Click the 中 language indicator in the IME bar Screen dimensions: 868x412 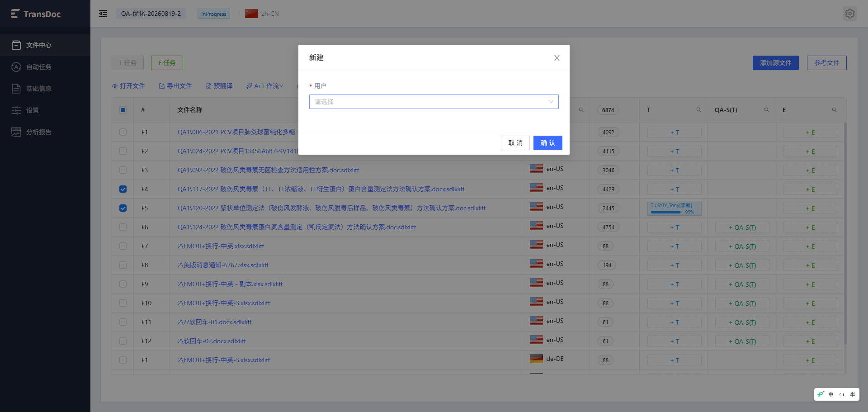click(831, 394)
